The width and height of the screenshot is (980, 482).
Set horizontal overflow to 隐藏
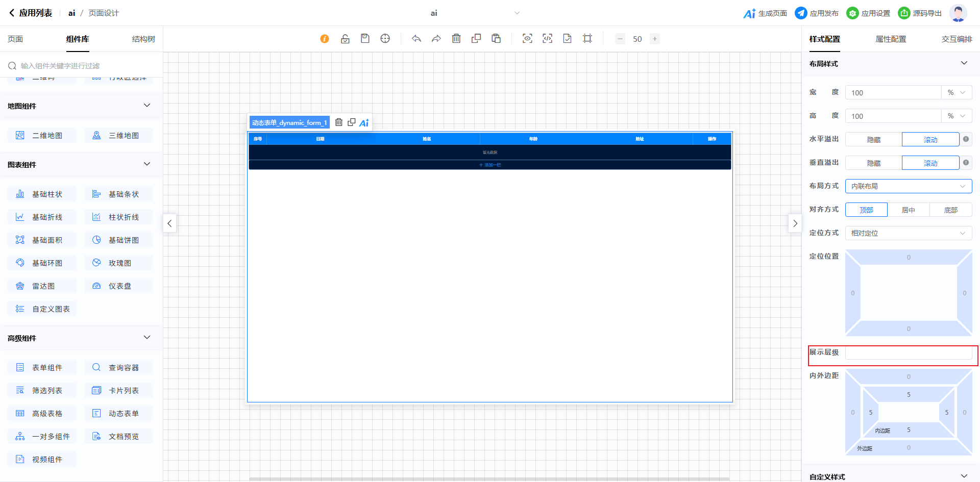[x=873, y=140]
